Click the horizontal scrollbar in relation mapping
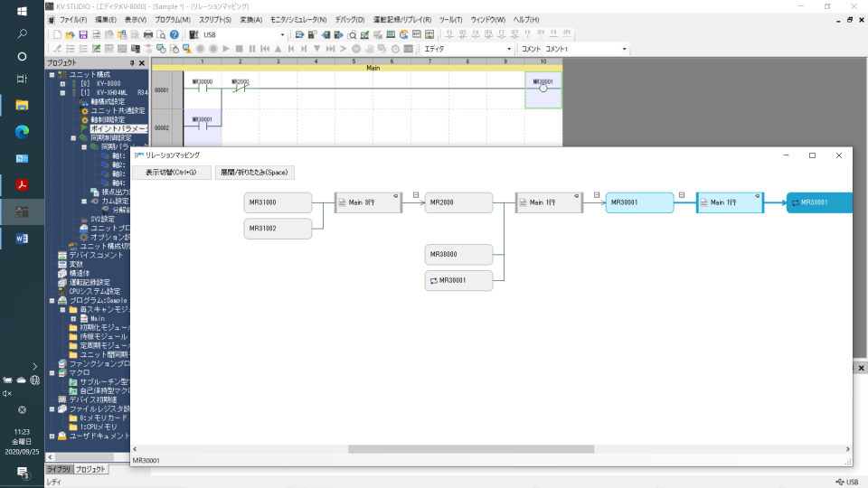Image resolution: width=868 pixels, height=488 pixels. [470, 448]
